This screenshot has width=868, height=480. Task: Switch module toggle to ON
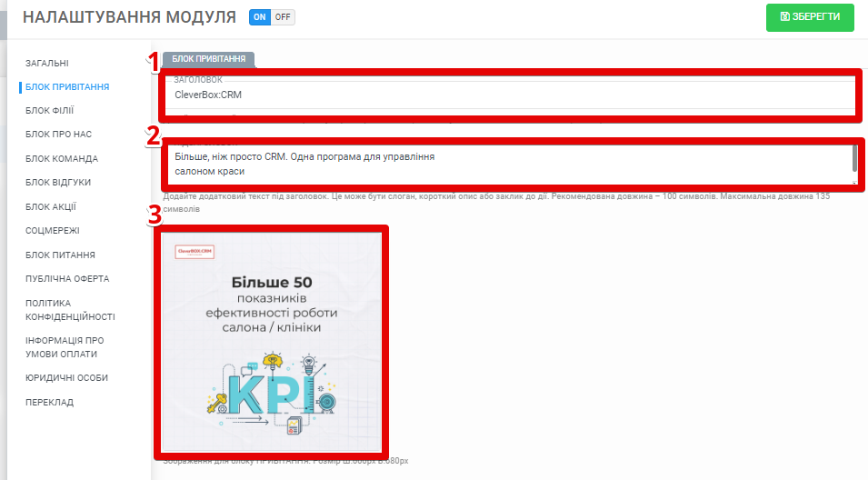(x=260, y=17)
